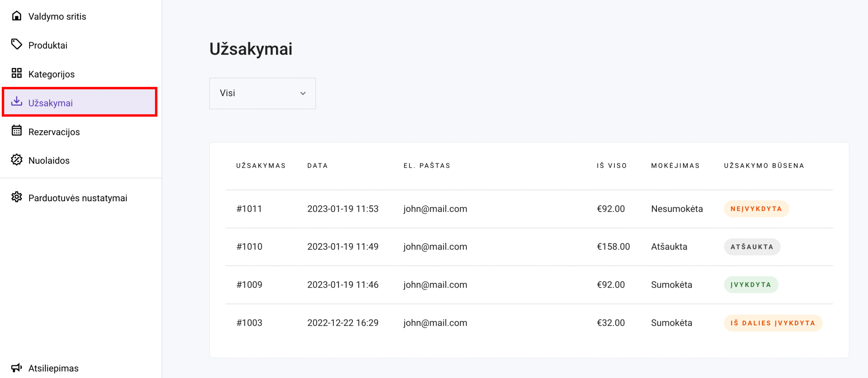Select the ĮVYKDYTA status on order #1009
The height and width of the screenshot is (378, 868).
[x=751, y=285]
